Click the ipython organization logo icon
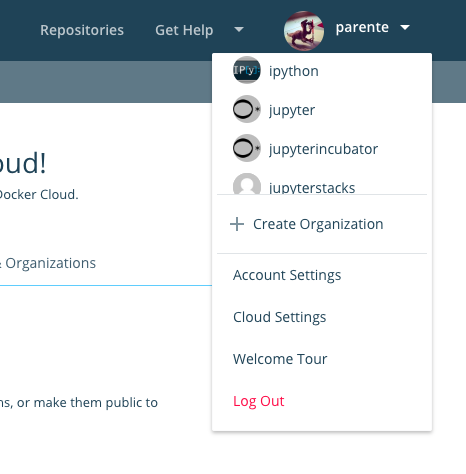466x474 pixels. [247, 70]
